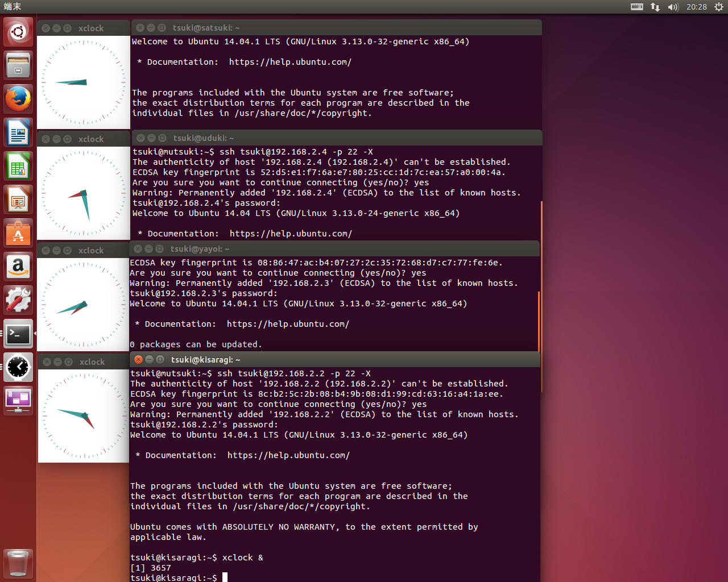728x582 pixels.
Task: Click the text "[1] 3657"
Action: [151, 568]
